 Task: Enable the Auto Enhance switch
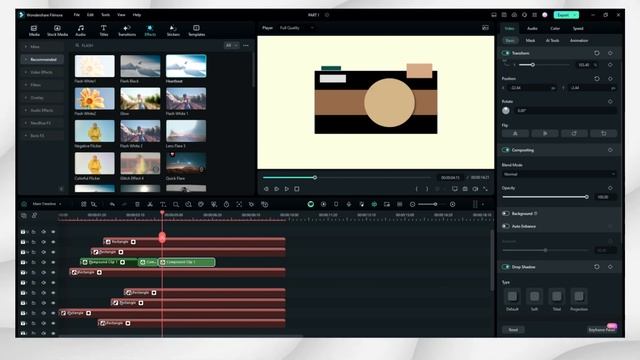[506, 226]
